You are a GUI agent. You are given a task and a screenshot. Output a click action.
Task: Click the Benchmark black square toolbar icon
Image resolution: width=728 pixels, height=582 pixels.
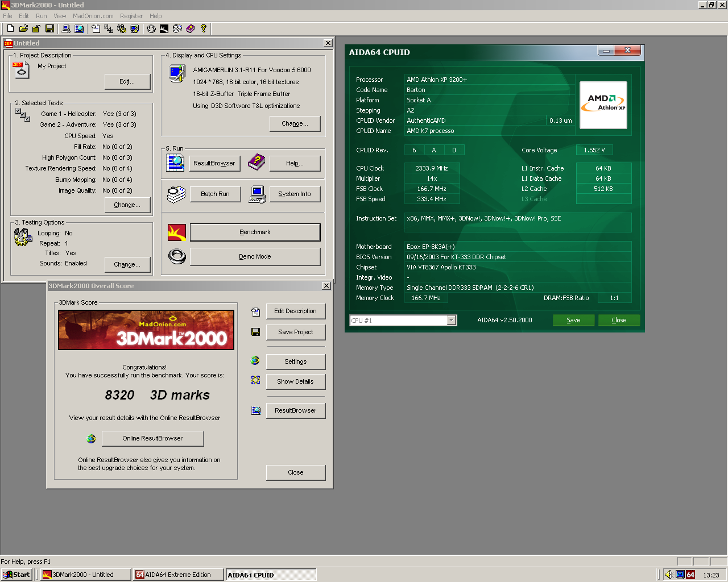tap(164, 28)
